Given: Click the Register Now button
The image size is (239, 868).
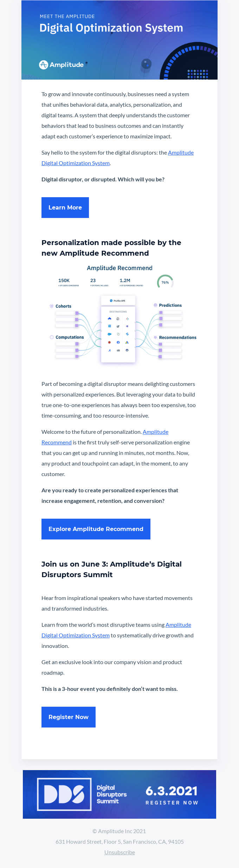Looking at the screenshot, I should [69, 717].
